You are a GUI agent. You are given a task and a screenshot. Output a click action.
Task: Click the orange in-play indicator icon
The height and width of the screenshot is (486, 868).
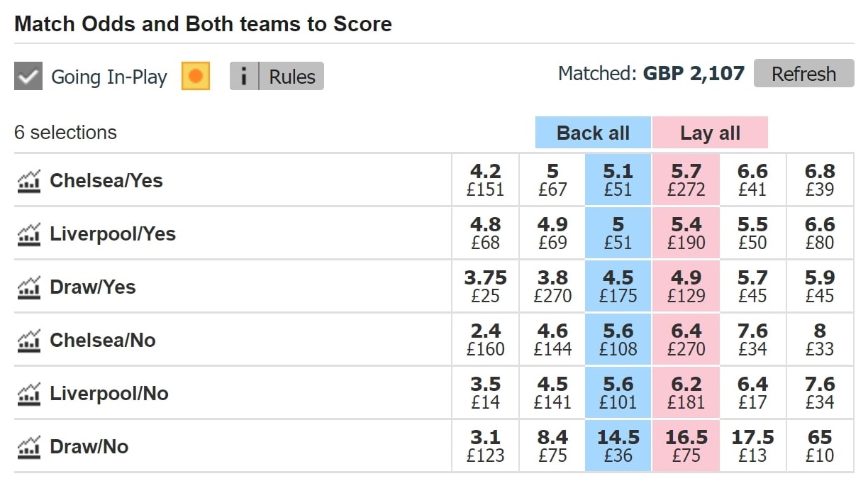[x=196, y=76]
